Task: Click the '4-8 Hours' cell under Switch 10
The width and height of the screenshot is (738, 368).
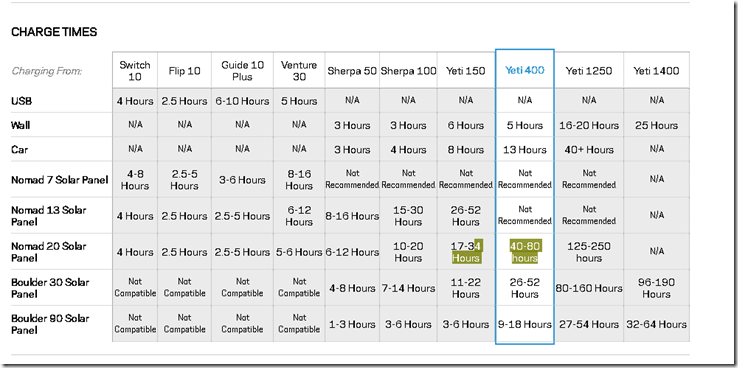Action: [135, 180]
